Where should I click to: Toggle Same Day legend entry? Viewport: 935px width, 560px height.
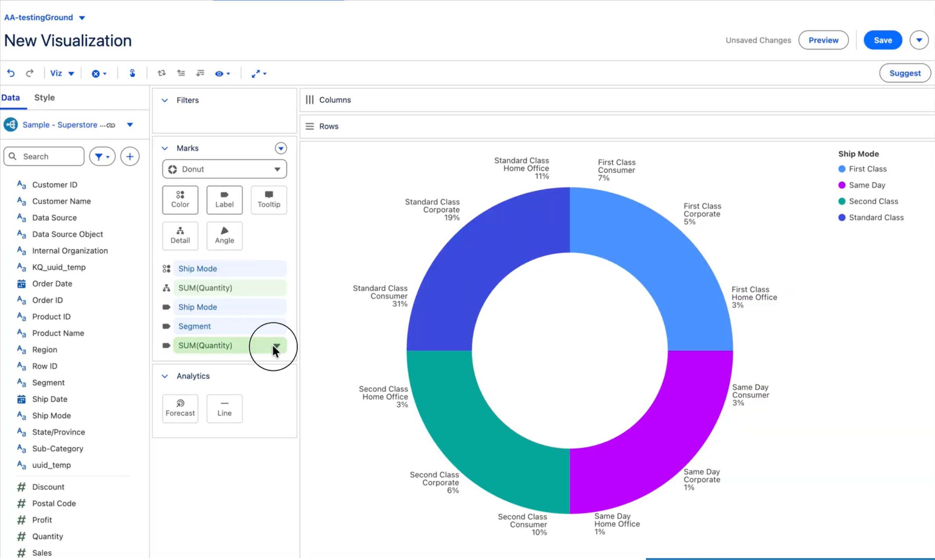click(x=866, y=185)
